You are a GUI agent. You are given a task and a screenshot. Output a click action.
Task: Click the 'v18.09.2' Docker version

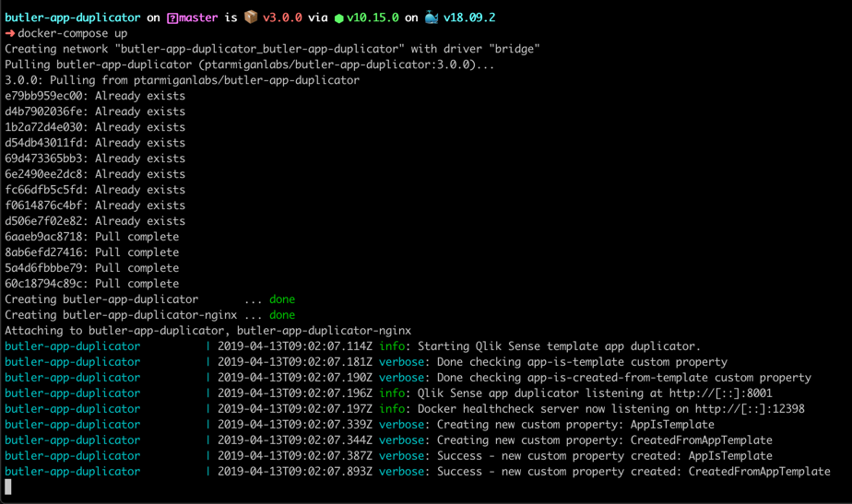pos(469,18)
